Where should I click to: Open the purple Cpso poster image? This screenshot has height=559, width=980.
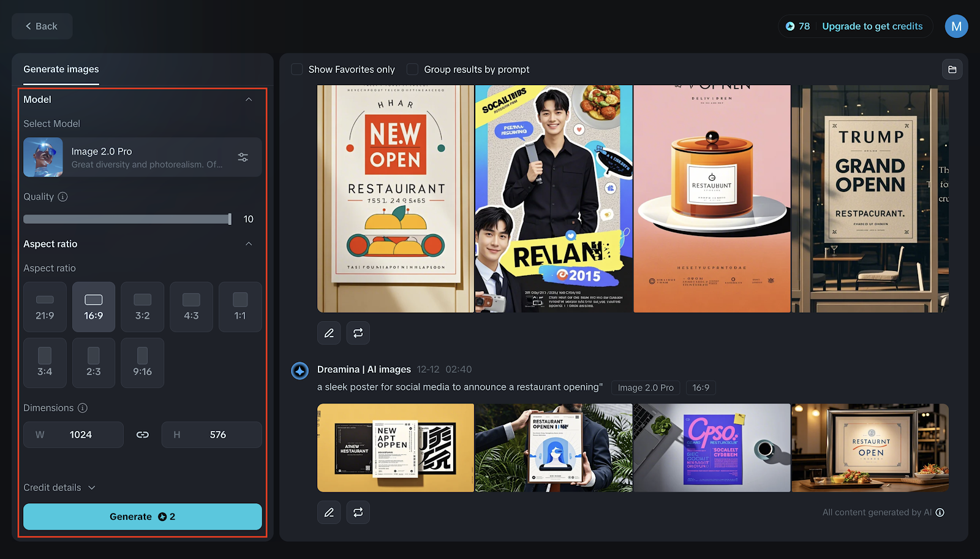[712, 447]
